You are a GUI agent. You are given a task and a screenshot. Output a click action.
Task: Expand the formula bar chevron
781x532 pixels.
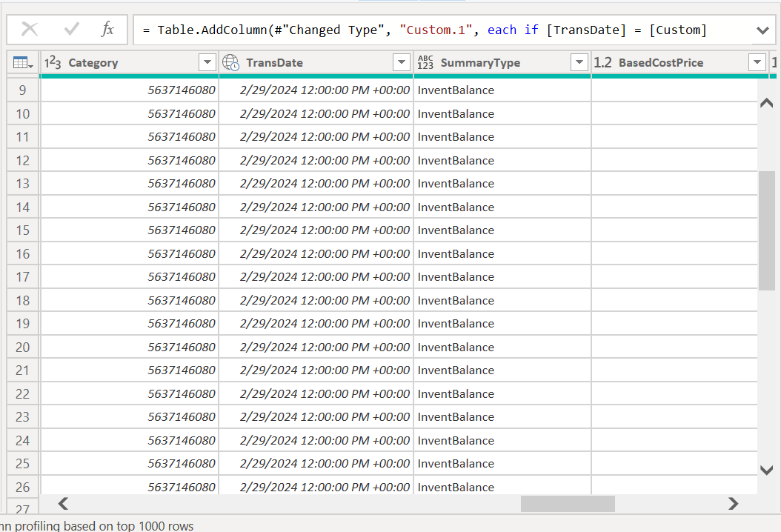[x=762, y=30]
